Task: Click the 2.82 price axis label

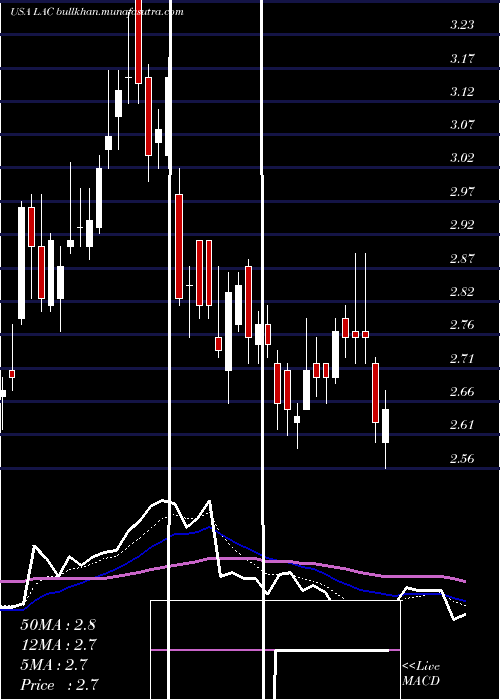Action: tap(462, 292)
